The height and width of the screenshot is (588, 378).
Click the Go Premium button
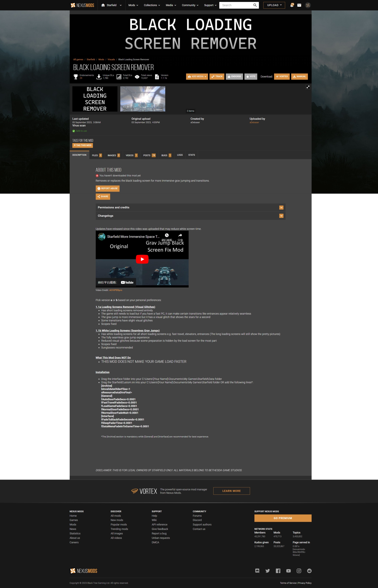click(283, 518)
